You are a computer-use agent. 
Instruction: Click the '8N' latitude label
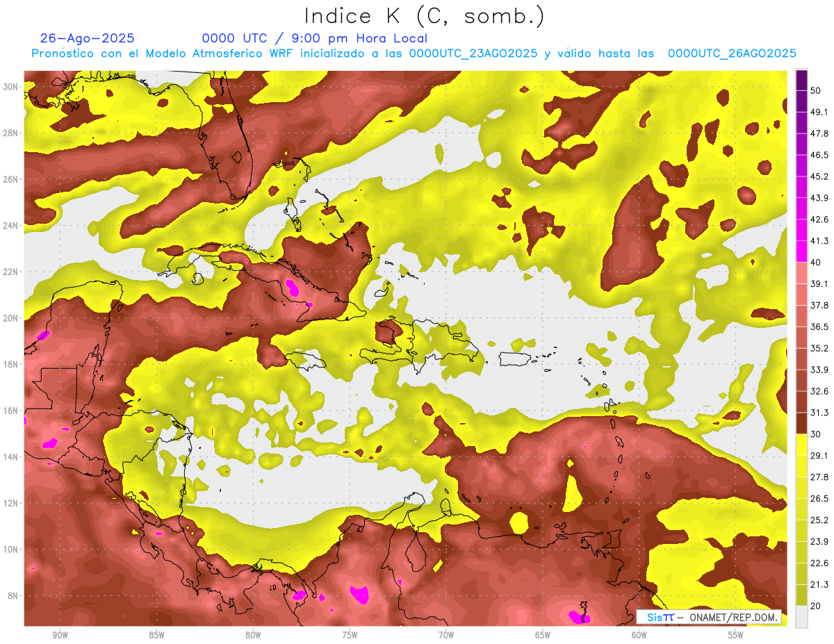pos(14,595)
